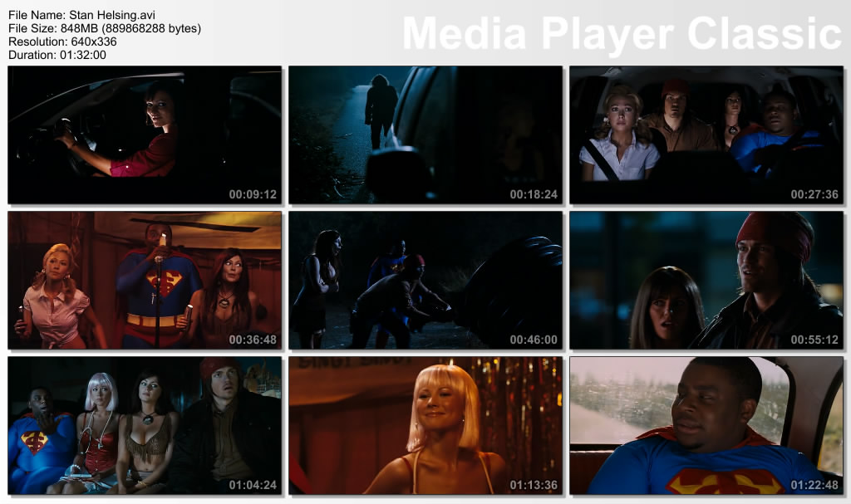The width and height of the screenshot is (851, 504).
Task: Select the four people in car thumbnail
Action: pos(706,135)
